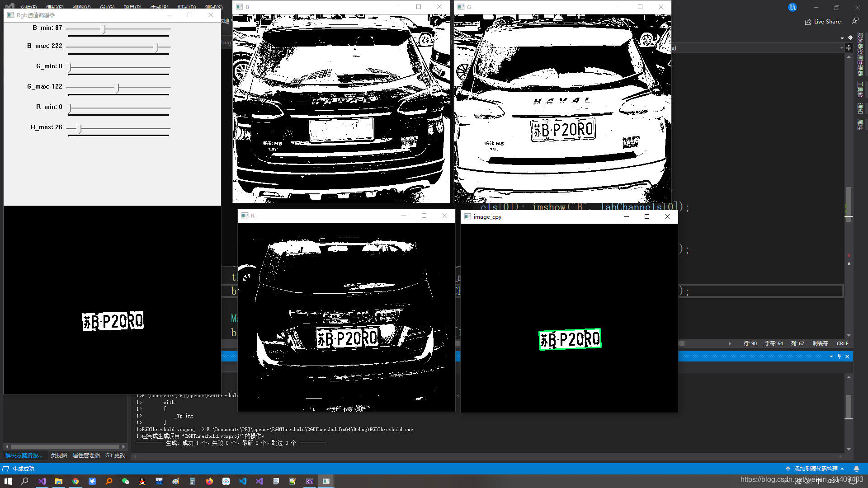
Task: Click the 制表符 indicator
Action: [820, 344]
